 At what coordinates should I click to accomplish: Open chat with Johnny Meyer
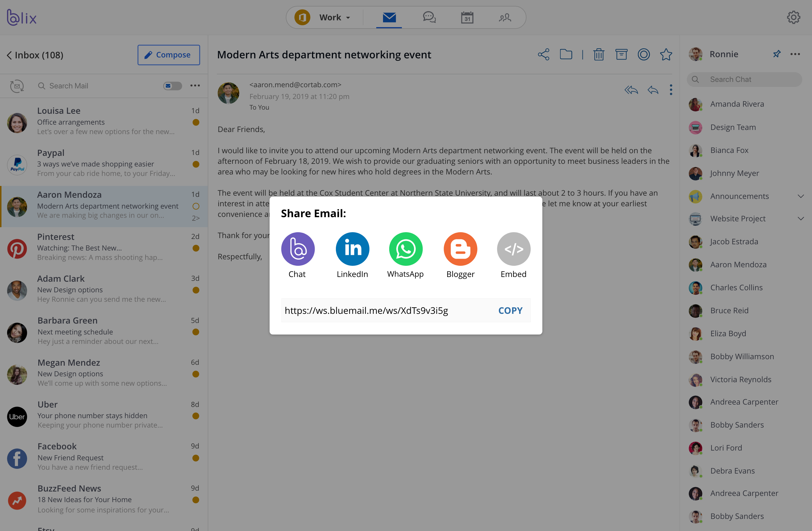[745, 173]
